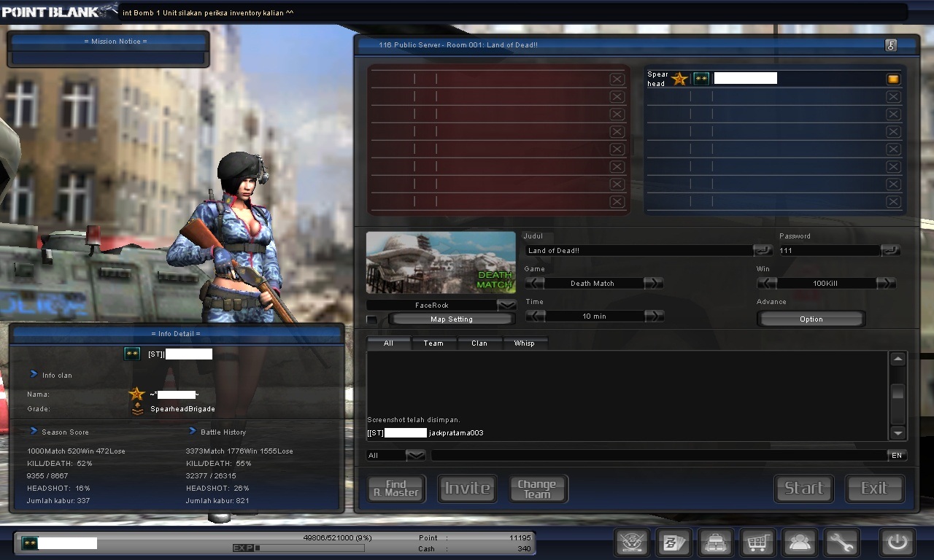Open the PB cards icon

[674, 542]
